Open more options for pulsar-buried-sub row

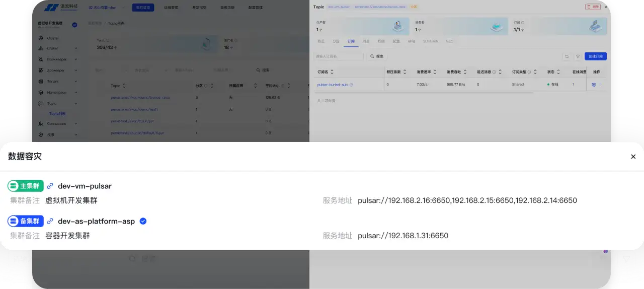[600, 85]
